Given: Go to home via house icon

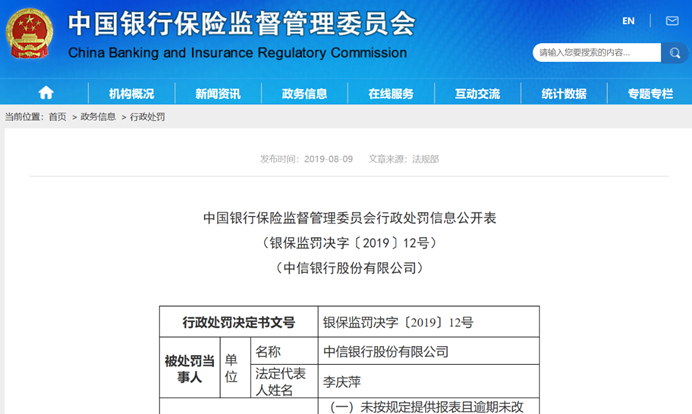Looking at the screenshot, I should (46, 93).
